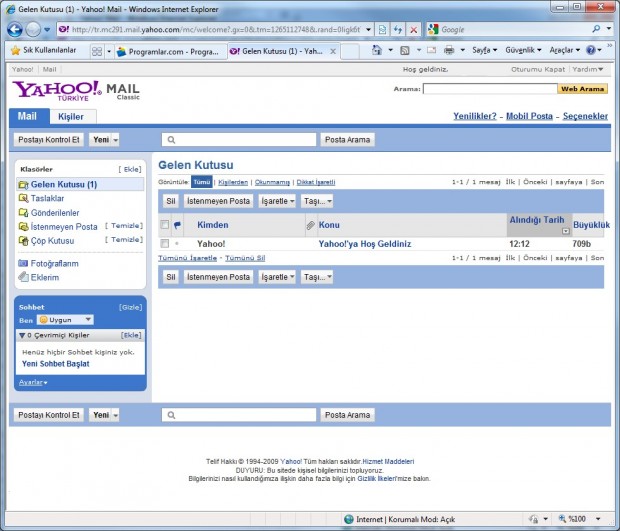Click the red Stop loading icon
The height and width of the screenshot is (531, 620).
413,30
